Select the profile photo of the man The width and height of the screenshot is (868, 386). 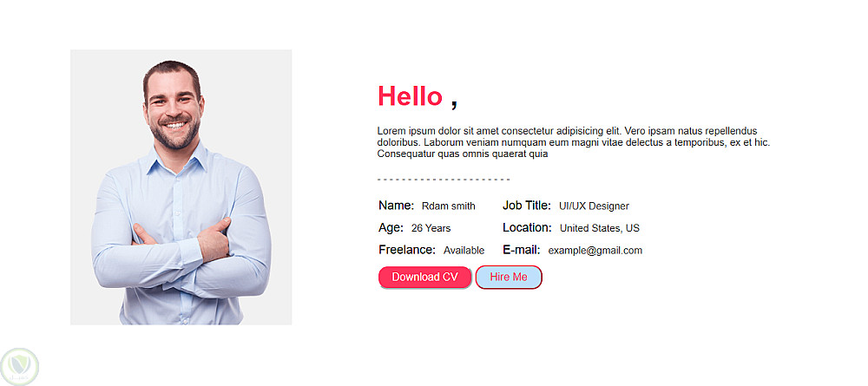point(181,187)
